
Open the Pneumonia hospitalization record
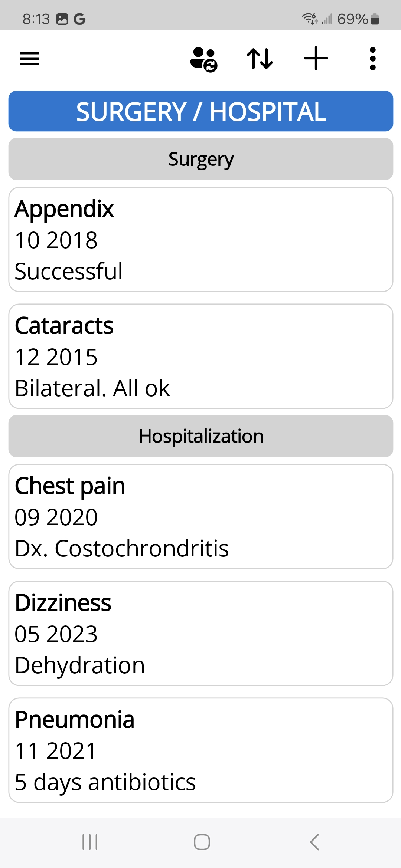201,750
